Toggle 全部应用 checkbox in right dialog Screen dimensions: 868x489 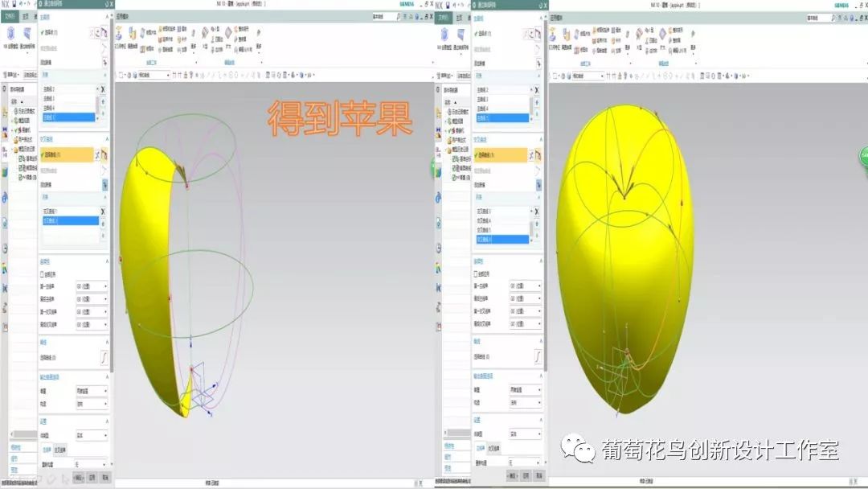476,273
